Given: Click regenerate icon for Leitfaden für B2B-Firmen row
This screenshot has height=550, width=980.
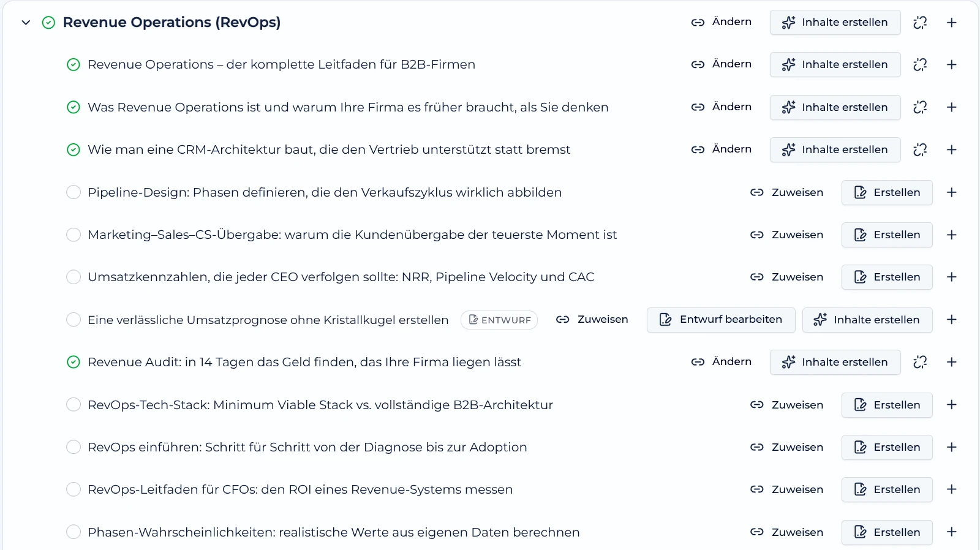Looking at the screenshot, I should pyautogui.click(x=920, y=64).
